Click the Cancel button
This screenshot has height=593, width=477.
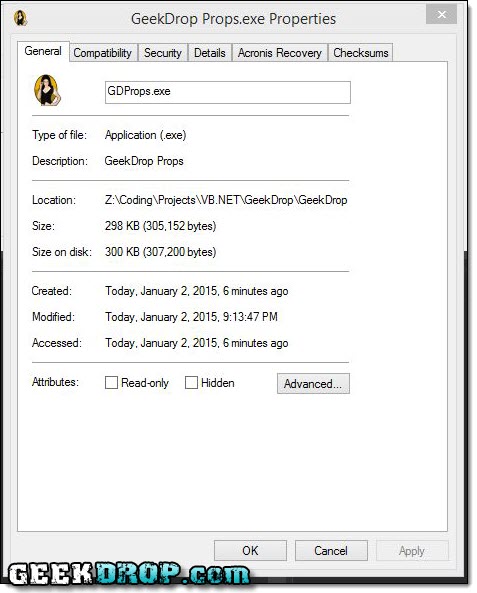[x=331, y=550]
